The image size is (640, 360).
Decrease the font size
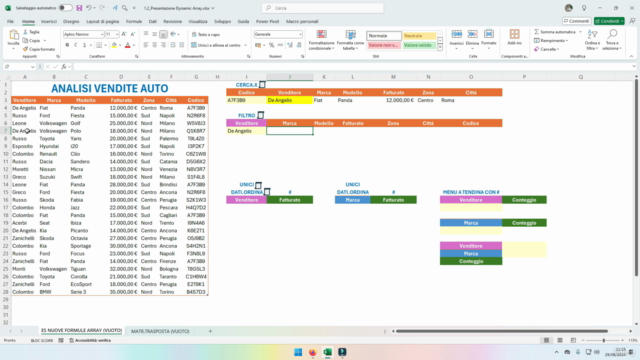pos(133,34)
